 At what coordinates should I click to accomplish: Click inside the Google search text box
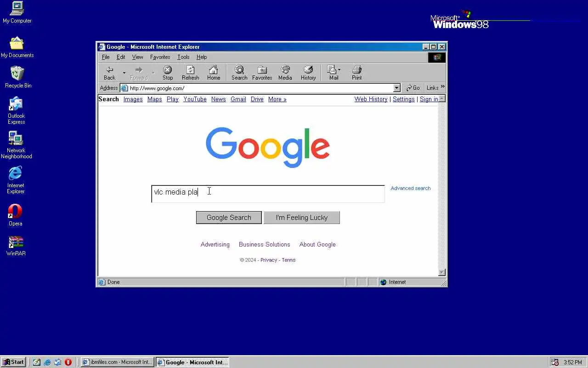(x=268, y=194)
